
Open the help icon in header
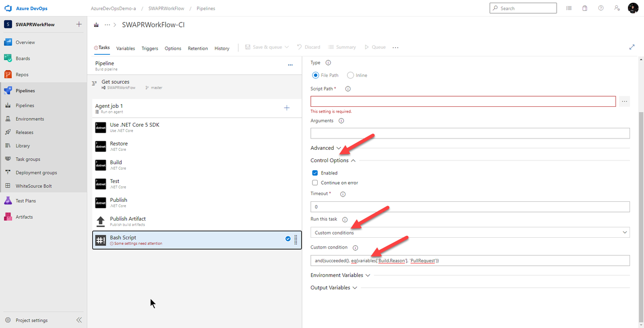(601, 9)
